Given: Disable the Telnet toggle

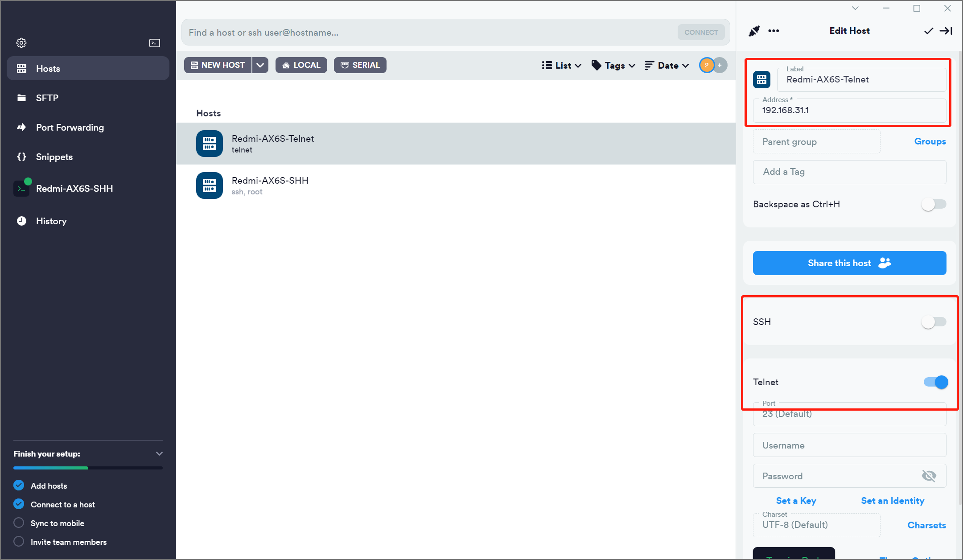Looking at the screenshot, I should coord(936,382).
